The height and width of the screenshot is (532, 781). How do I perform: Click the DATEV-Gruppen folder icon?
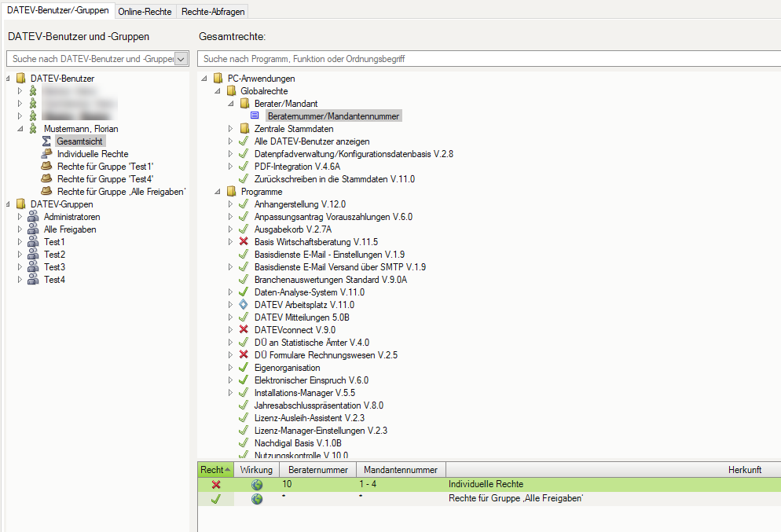tap(21, 204)
